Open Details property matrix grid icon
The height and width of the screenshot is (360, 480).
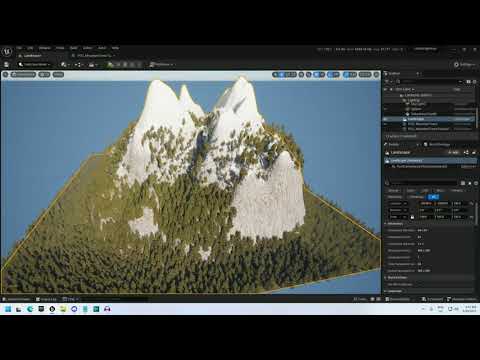coord(463,183)
